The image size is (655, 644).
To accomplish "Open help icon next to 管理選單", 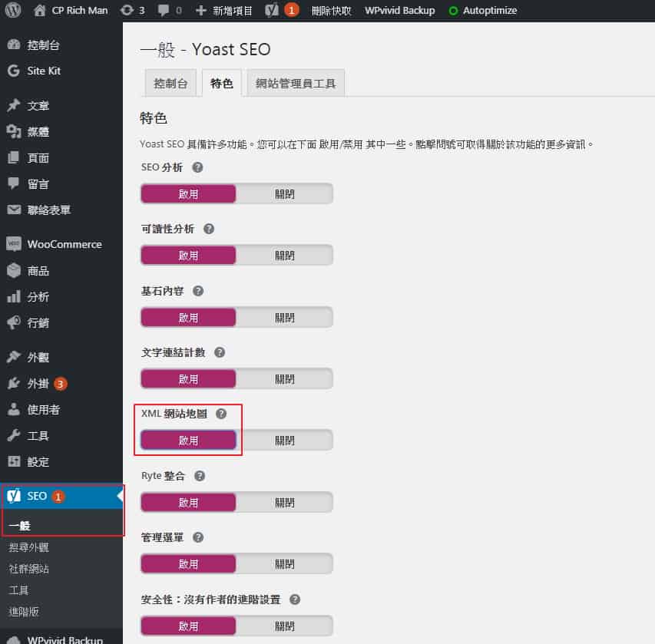I will 198,537.
